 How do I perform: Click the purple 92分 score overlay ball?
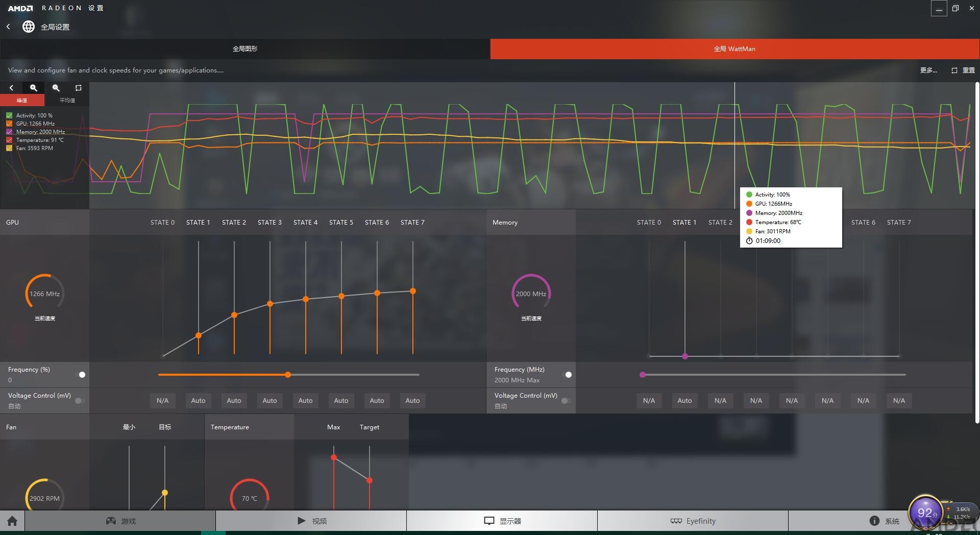click(x=925, y=512)
